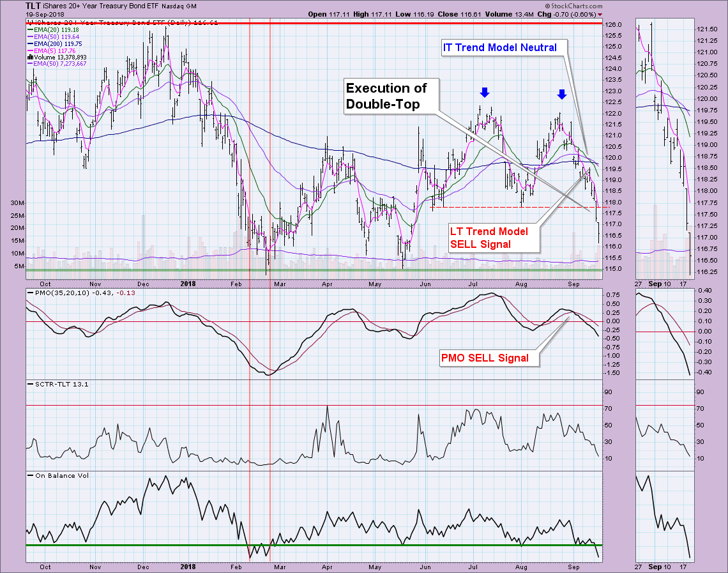Screen dimensions: 728x573
Task: Click the Oct label on the bottom date axis
Action: pos(45,567)
